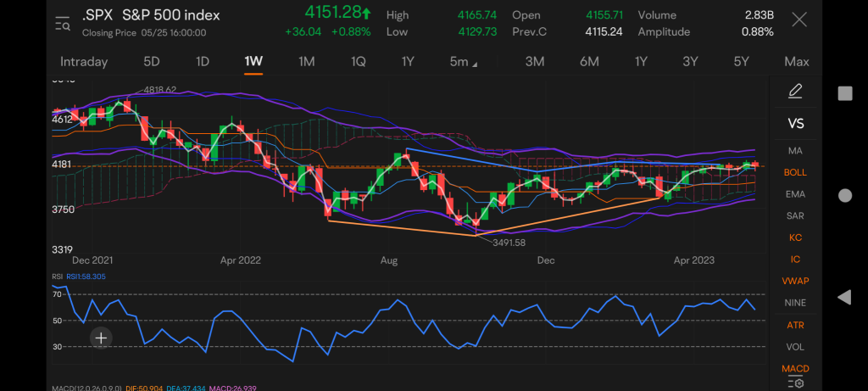
Task: Open the stock search list icon
Action: click(x=62, y=23)
